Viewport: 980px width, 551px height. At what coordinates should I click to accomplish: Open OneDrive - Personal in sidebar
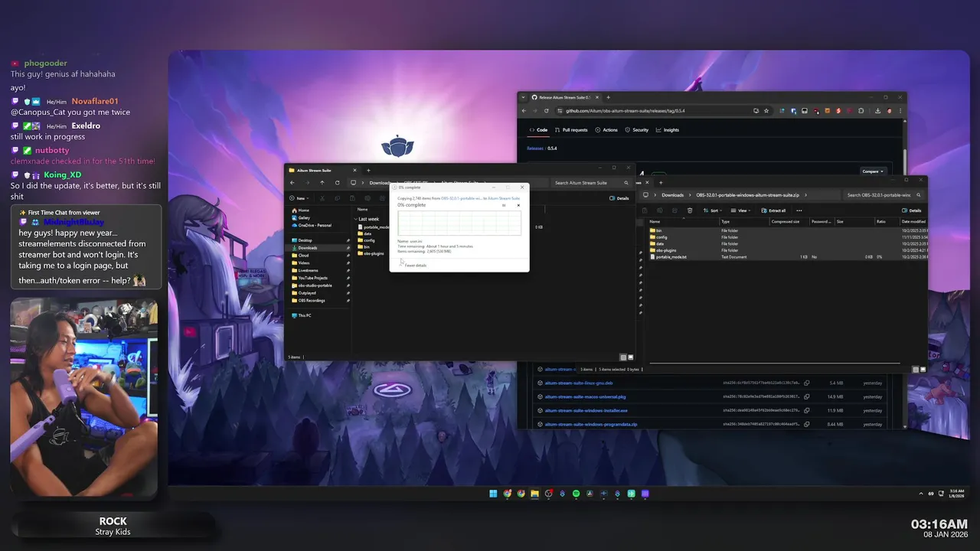coord(312,226)
